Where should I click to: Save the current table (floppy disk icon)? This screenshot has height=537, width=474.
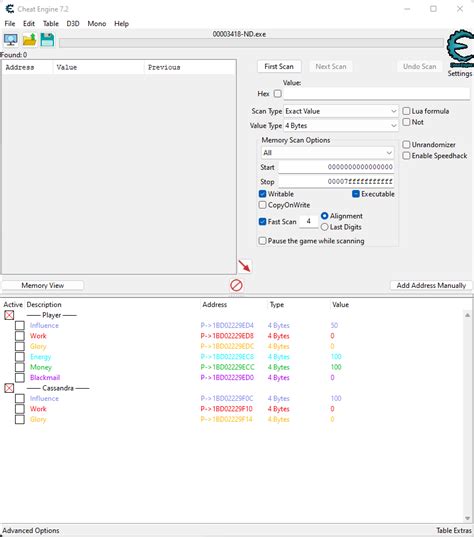[47, 40]
